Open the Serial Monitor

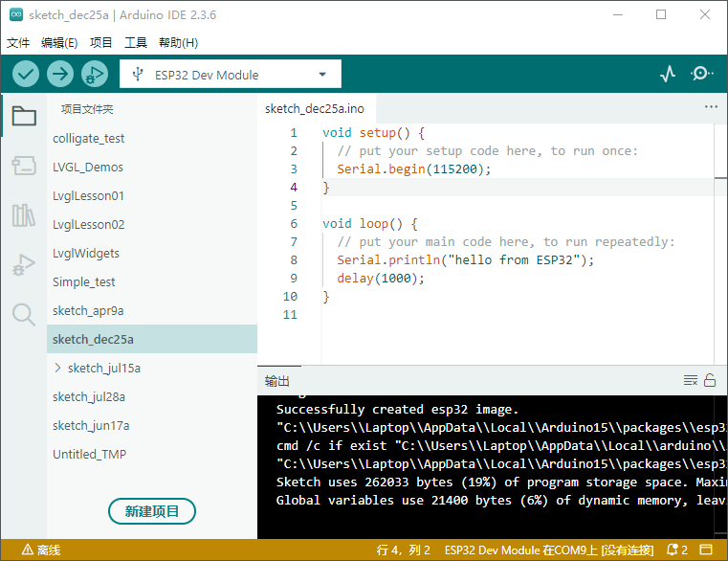tap(702, 74)
